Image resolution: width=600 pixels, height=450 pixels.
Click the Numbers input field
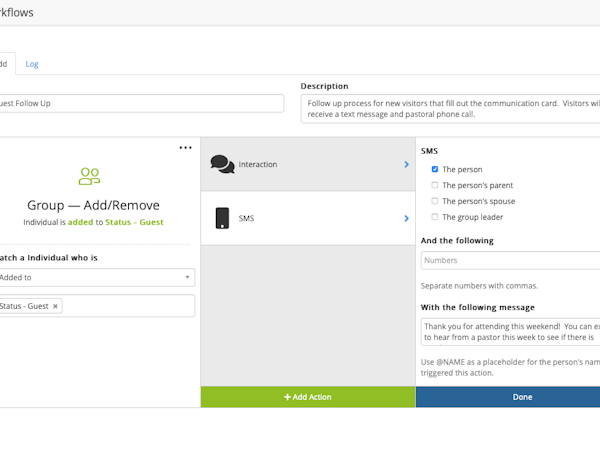510,260
